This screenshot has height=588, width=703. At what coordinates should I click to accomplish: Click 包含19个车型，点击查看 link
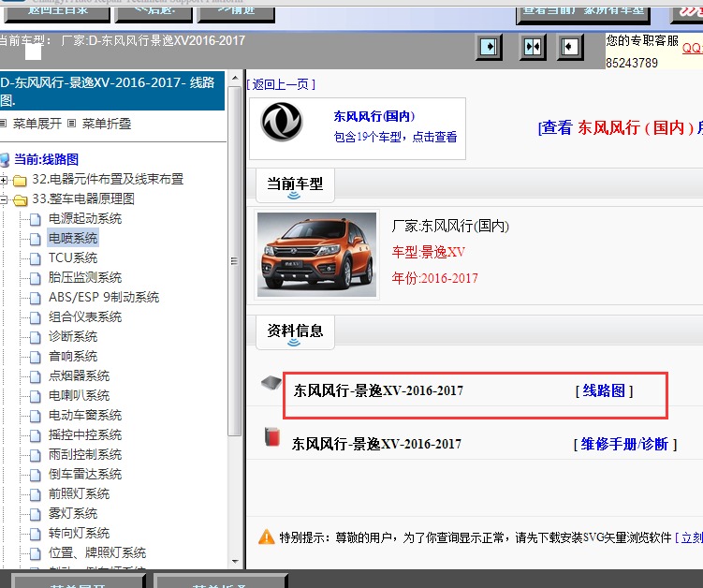coord(395,137)
